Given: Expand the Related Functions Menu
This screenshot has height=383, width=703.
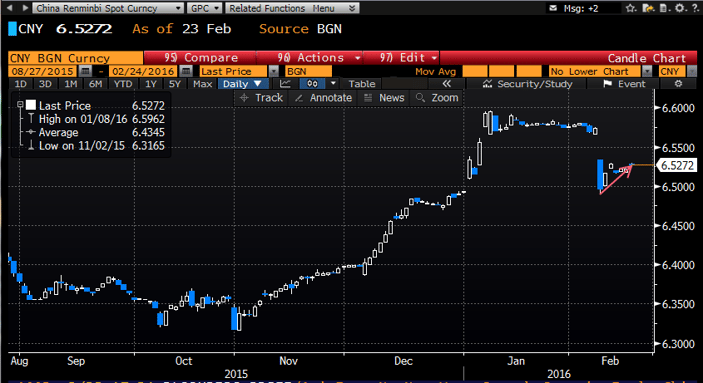Looking at the screenshot, I should 292,8.
